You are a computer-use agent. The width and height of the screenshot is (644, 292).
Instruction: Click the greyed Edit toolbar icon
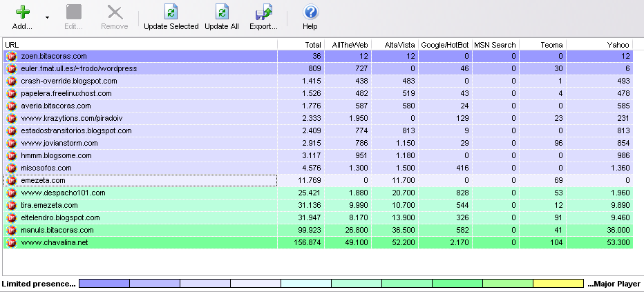pyautogui.click(x=73, y=12)
